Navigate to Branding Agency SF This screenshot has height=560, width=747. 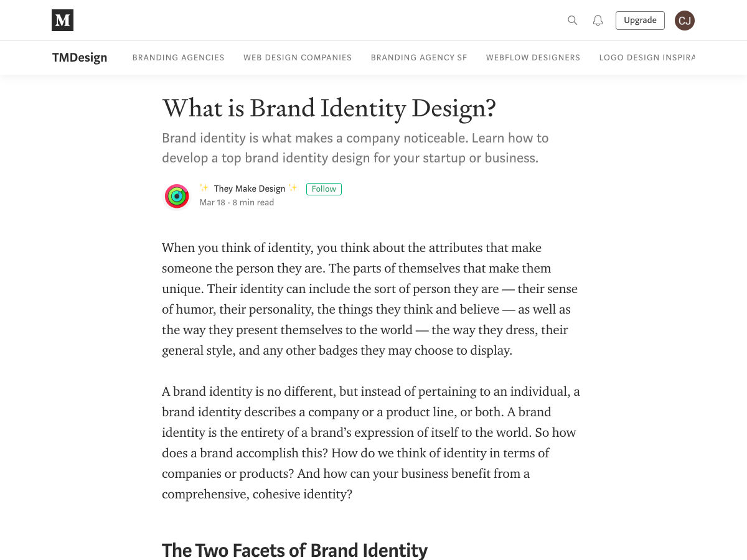click(x=419, y=58)
